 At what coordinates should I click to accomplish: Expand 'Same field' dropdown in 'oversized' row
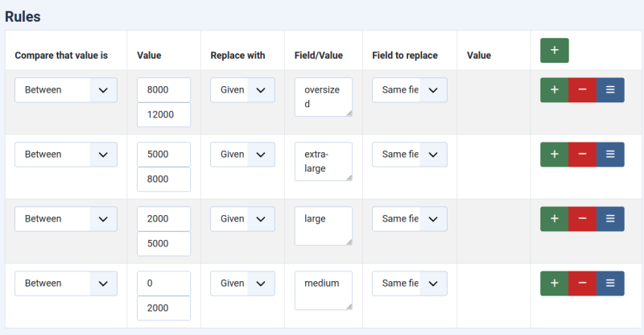click(409, 90)
